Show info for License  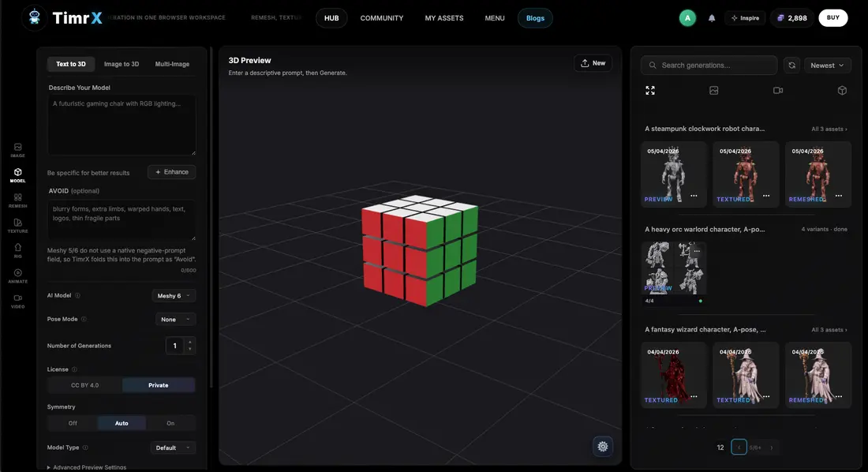74,369
